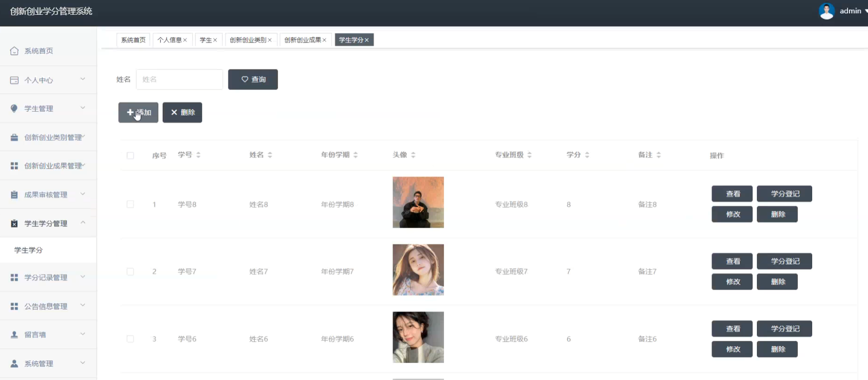Screen dimensions: 868x380
Task: Click the grid icon for 创新创业成果管理
Action: [x=14, y=166]
